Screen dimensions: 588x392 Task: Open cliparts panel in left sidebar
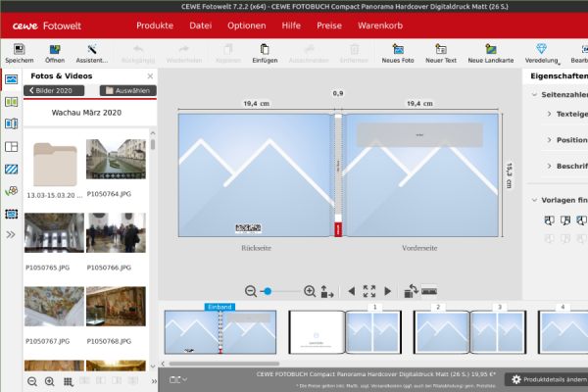coord(11,191)
